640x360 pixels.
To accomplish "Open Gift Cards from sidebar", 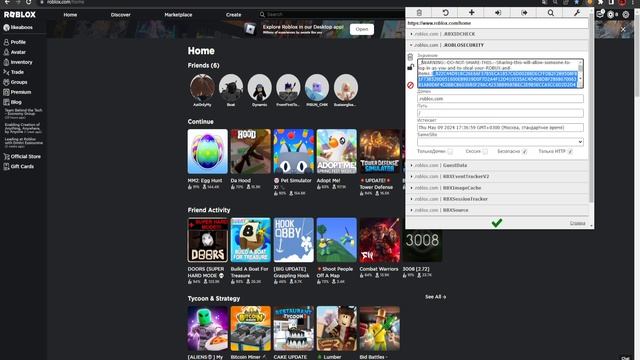I will click(x=19, y=167).
